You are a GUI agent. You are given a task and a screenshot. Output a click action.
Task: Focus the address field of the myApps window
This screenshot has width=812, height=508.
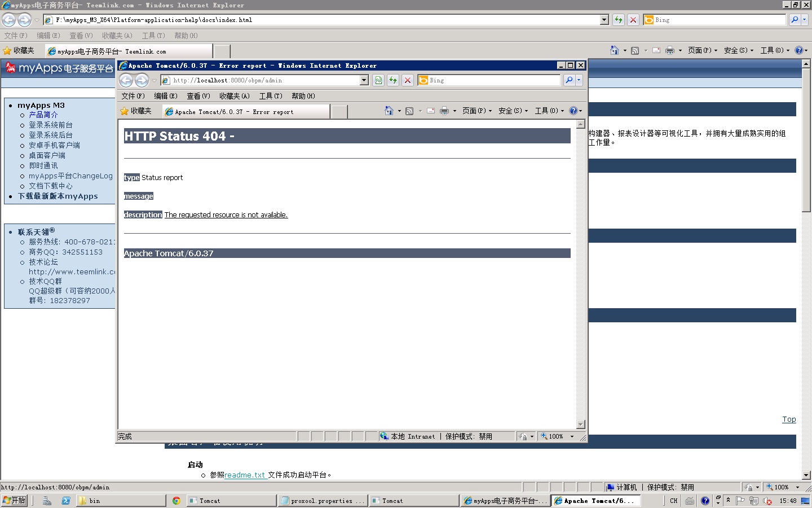(322, 20)
